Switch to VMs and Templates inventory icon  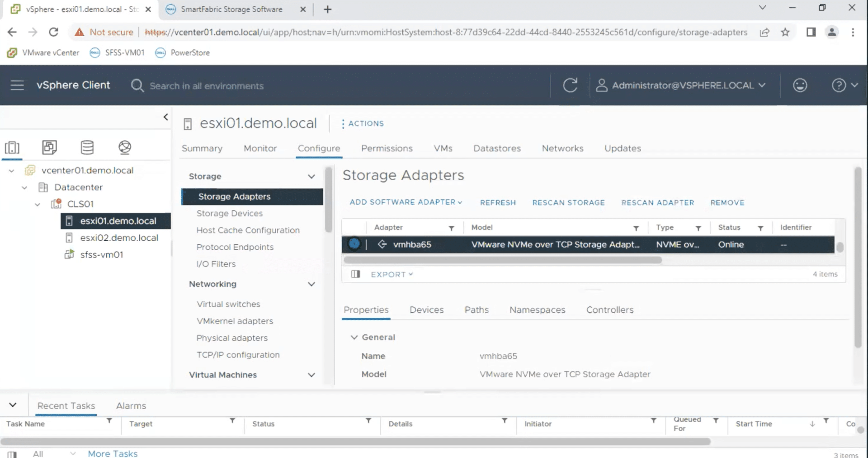(x=49, y=147)
